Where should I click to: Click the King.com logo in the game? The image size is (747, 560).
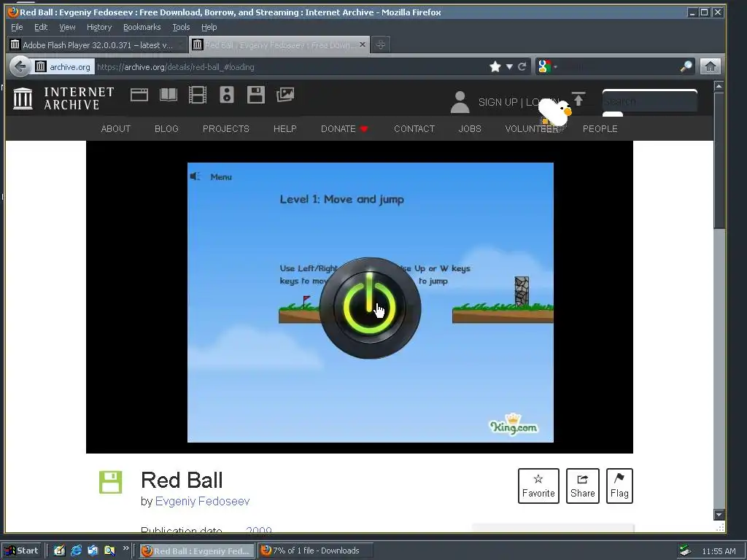514,424
